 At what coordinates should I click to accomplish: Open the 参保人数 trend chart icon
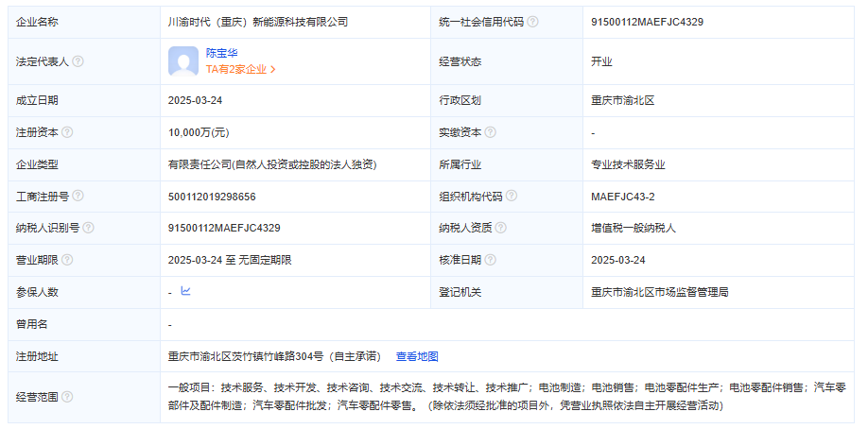185,291
